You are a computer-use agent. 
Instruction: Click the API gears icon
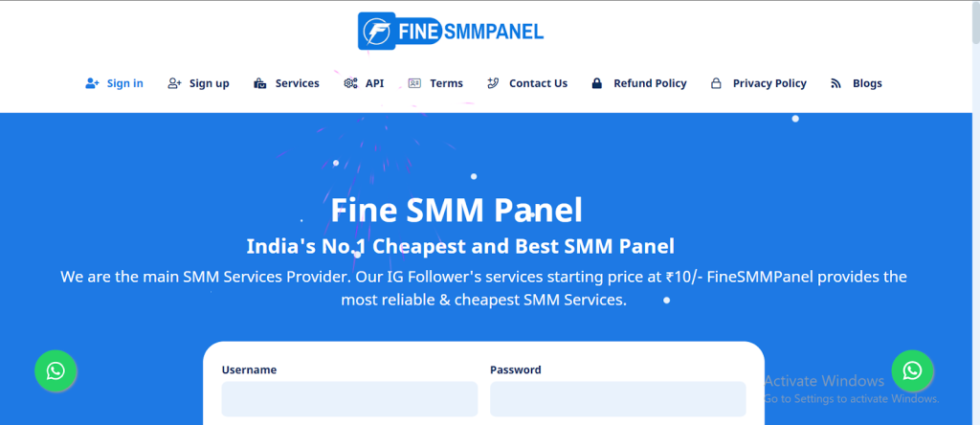[x=350, y=83]
